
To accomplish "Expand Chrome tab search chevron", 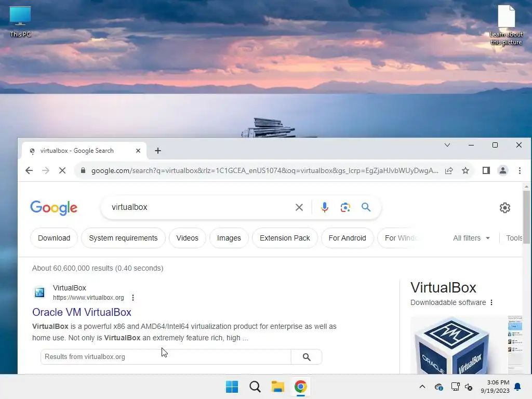I will click(447, 145).
